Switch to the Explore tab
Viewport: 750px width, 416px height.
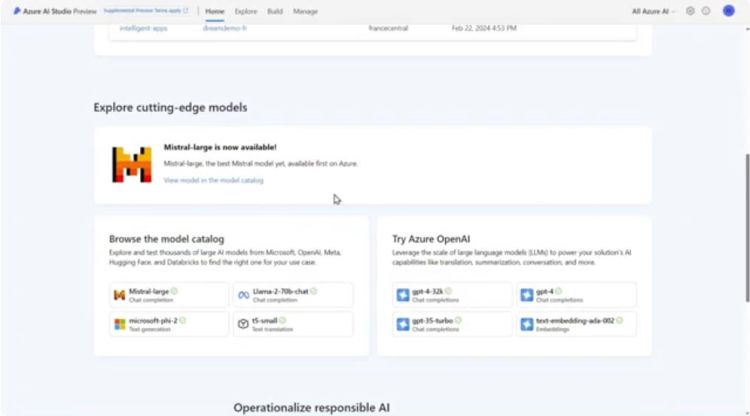click(x=246, y=11)
